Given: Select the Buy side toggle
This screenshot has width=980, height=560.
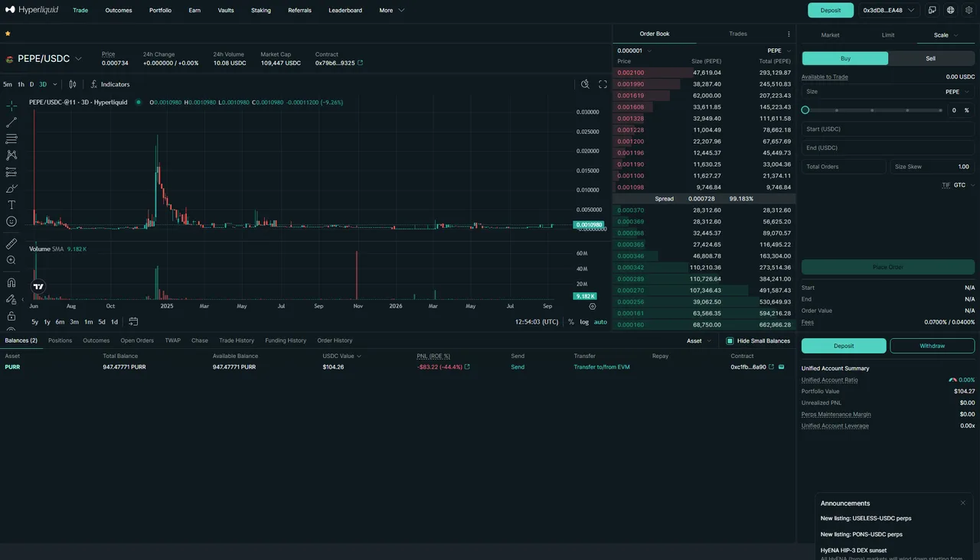Looking at the screenshot, I should [845, 58].
